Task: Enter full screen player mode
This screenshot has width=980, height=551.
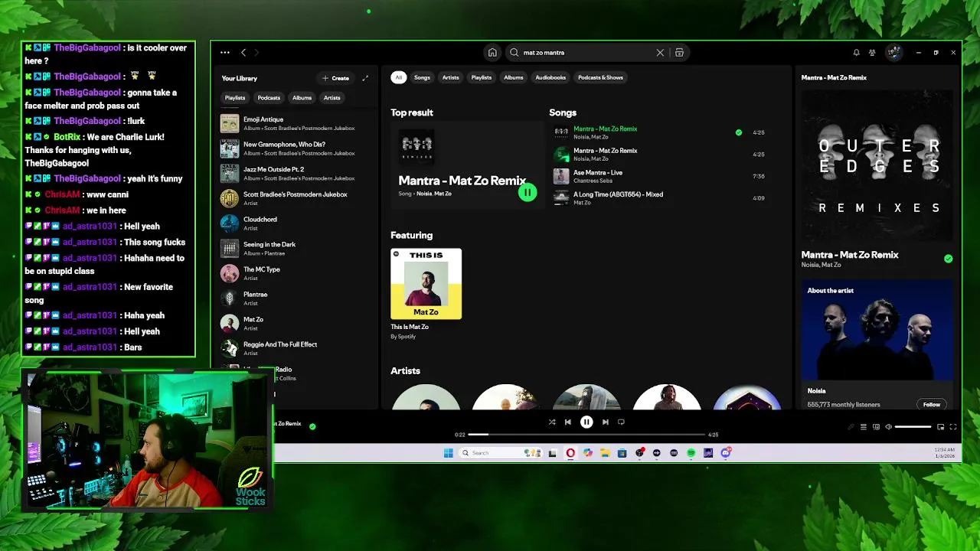Action: point(953,427)
